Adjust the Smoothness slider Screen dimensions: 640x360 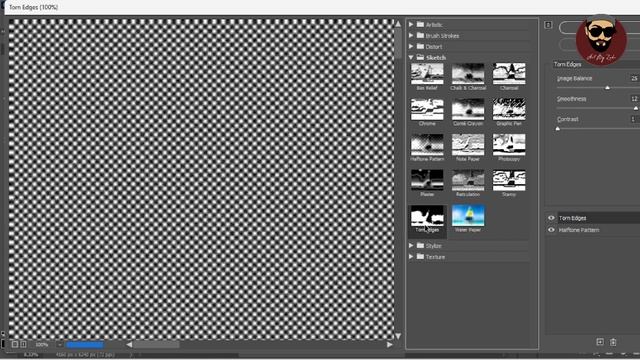(636, 108)
